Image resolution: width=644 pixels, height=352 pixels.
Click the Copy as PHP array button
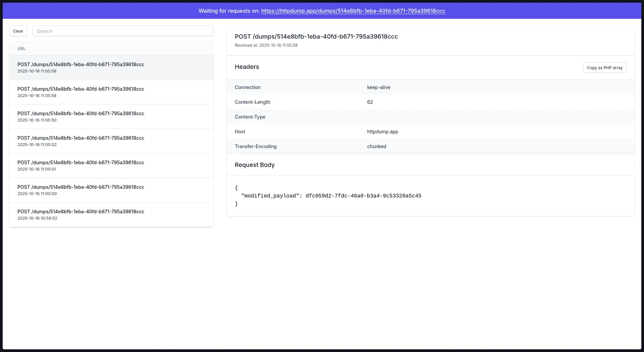(x=604, y=68)
